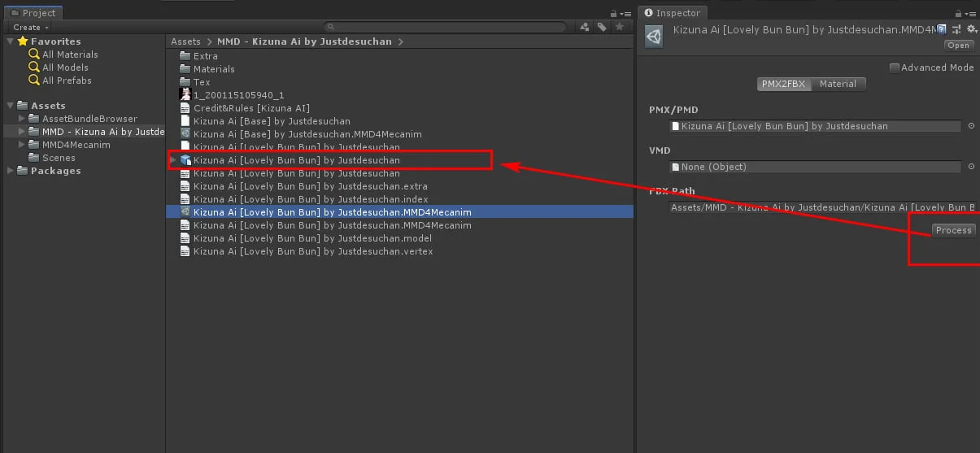Click the search by label tag icon

pyautogui.click(x=602, y=27)
